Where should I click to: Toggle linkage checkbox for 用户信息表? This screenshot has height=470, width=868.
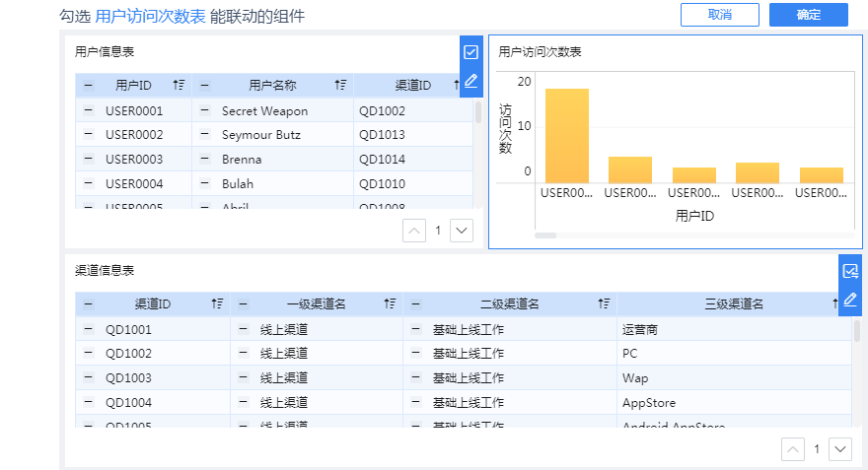[470, 52]
